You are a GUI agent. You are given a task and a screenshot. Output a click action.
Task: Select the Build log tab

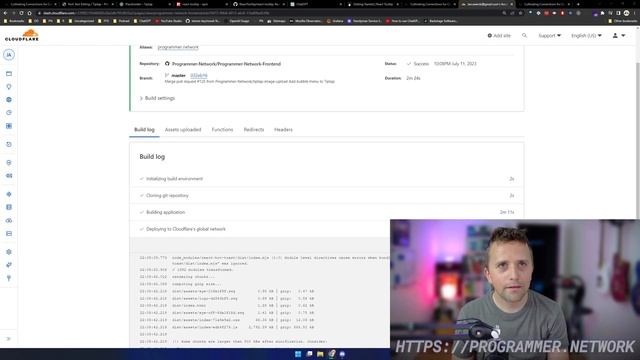144,130
